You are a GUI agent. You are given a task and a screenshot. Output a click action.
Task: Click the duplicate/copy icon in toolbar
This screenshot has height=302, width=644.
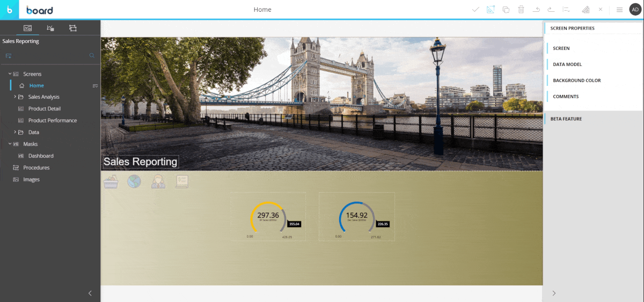click(x=506, y=10)
